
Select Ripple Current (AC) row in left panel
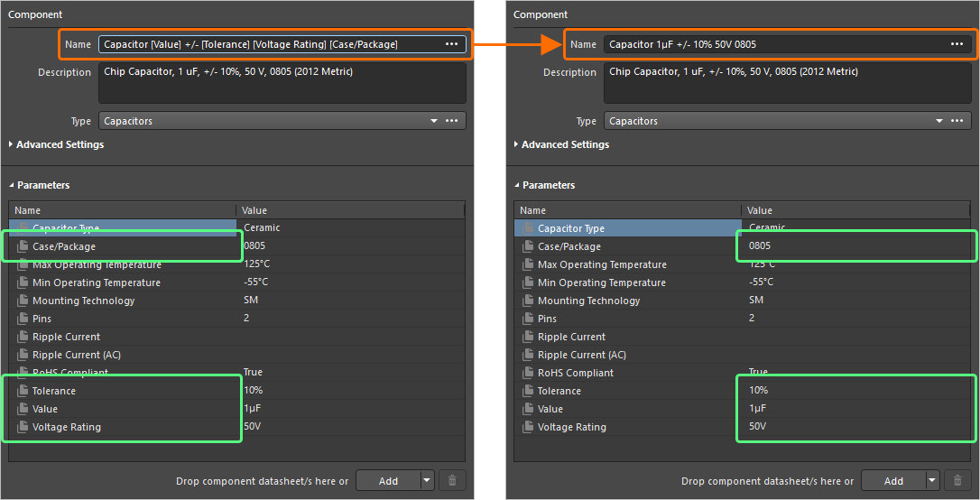click(x=236, y=355)
